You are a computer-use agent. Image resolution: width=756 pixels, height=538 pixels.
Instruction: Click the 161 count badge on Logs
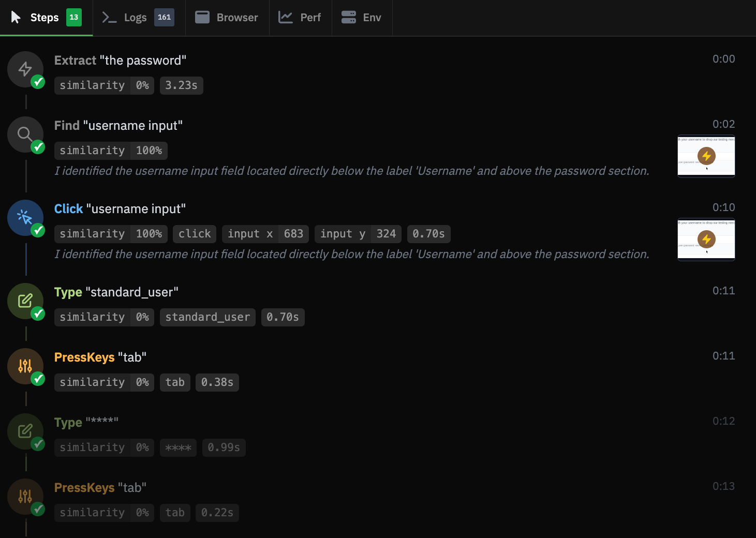164,17
